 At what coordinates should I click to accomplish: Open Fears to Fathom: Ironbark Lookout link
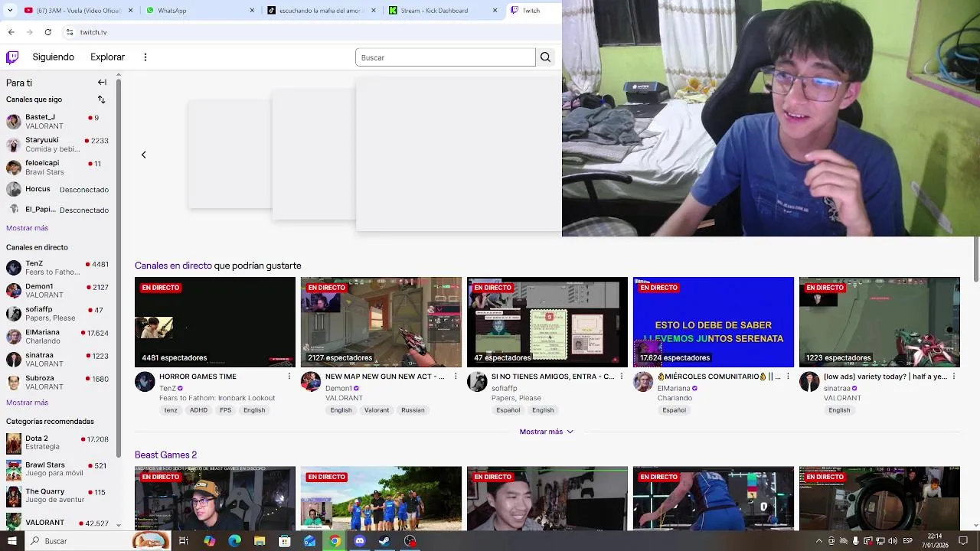coord(217,398)
